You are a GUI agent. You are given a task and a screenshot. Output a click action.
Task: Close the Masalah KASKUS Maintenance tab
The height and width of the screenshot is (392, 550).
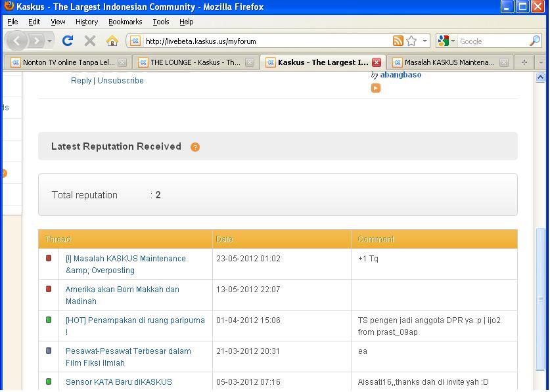click(504, 62)
